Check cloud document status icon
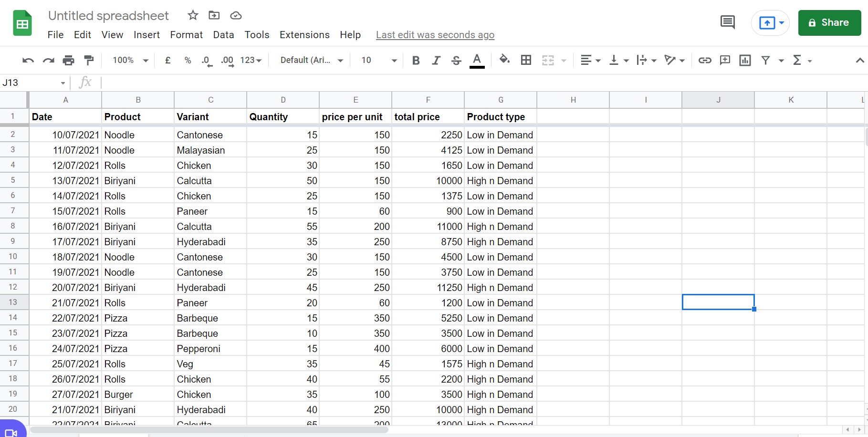 (x=236, y=15)
